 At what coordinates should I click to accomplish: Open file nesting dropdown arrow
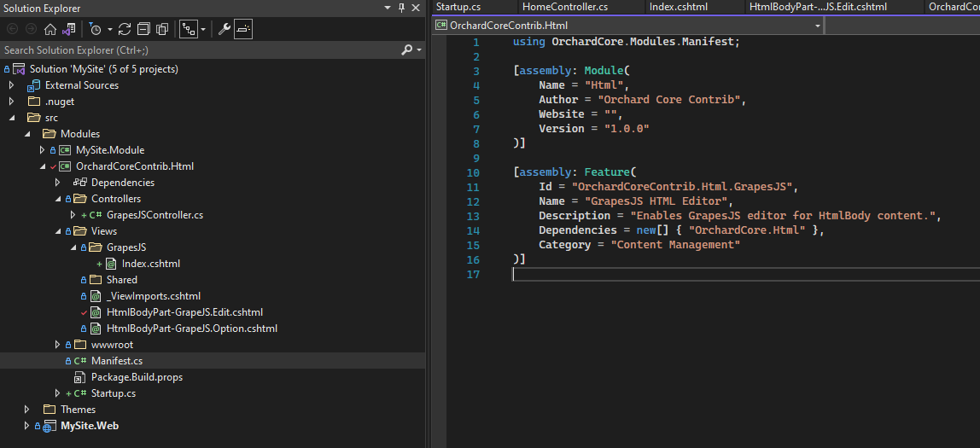[x=203, y=29]
